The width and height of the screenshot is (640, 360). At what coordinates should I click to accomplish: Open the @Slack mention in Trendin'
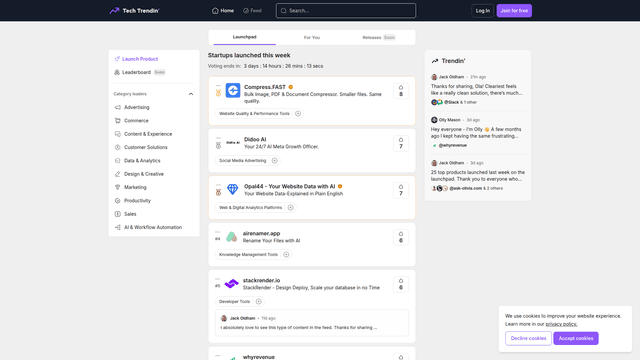(451, 102)
